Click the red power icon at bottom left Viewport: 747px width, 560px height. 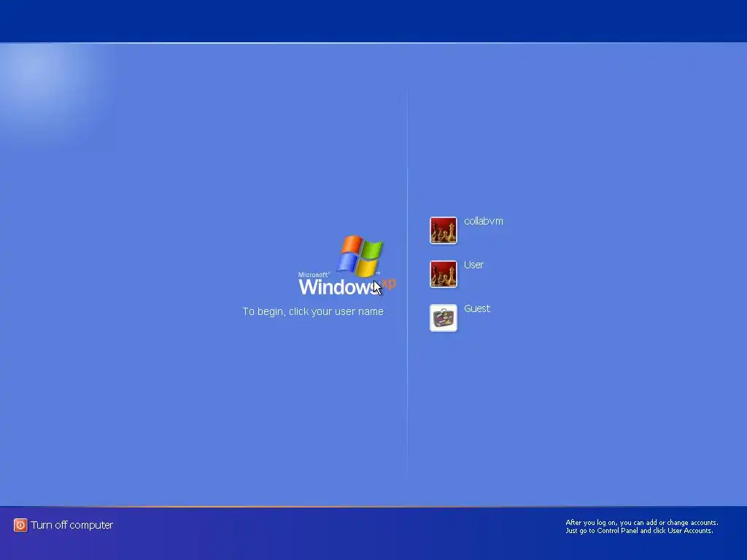20,525
